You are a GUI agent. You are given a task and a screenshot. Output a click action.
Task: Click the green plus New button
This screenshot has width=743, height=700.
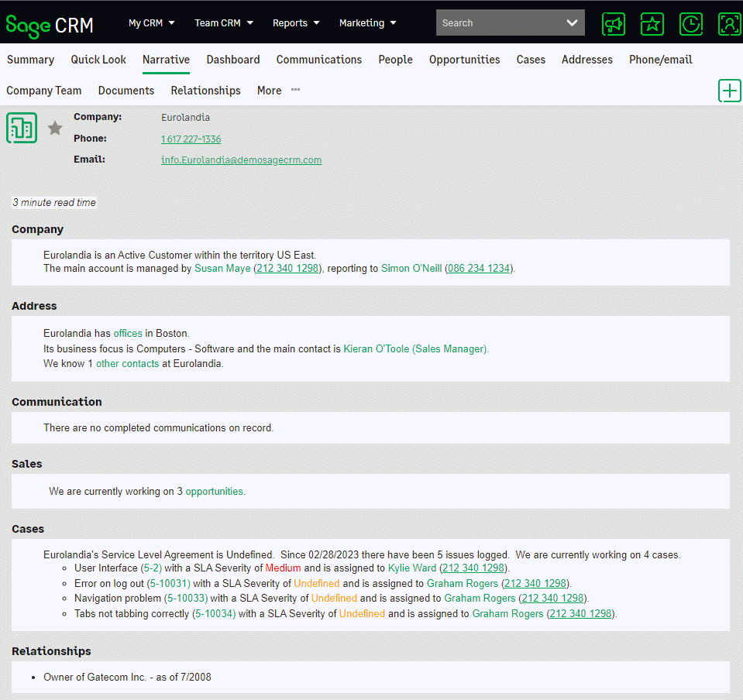coord(730,91)
